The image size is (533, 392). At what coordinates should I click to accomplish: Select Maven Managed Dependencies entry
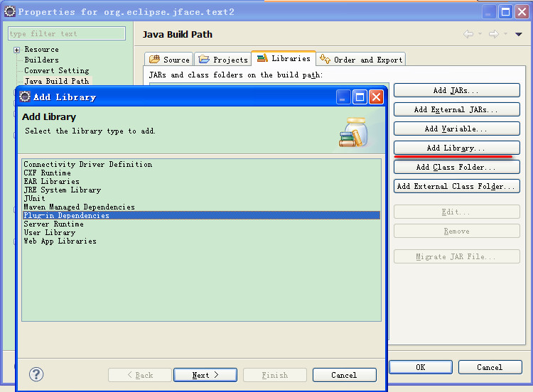pos(201,207)
